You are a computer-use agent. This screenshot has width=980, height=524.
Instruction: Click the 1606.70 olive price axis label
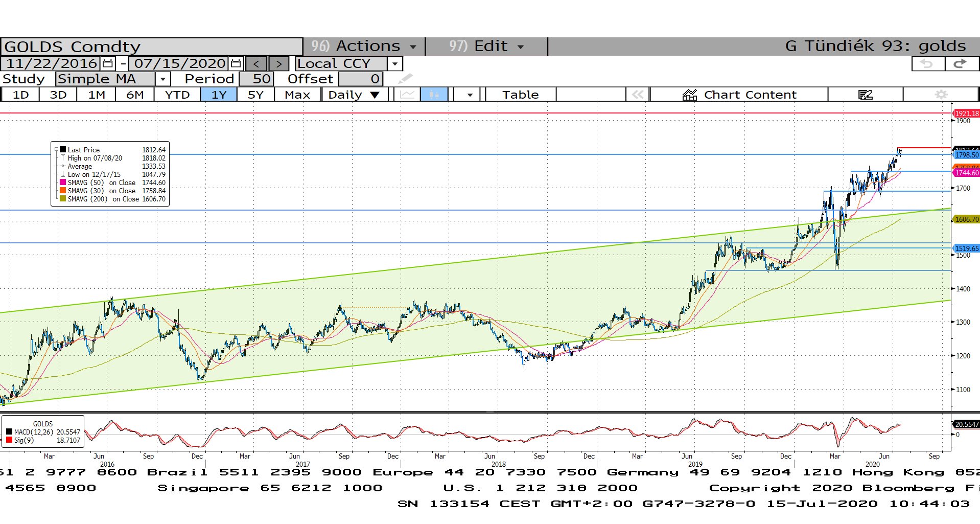coord(966,219)
